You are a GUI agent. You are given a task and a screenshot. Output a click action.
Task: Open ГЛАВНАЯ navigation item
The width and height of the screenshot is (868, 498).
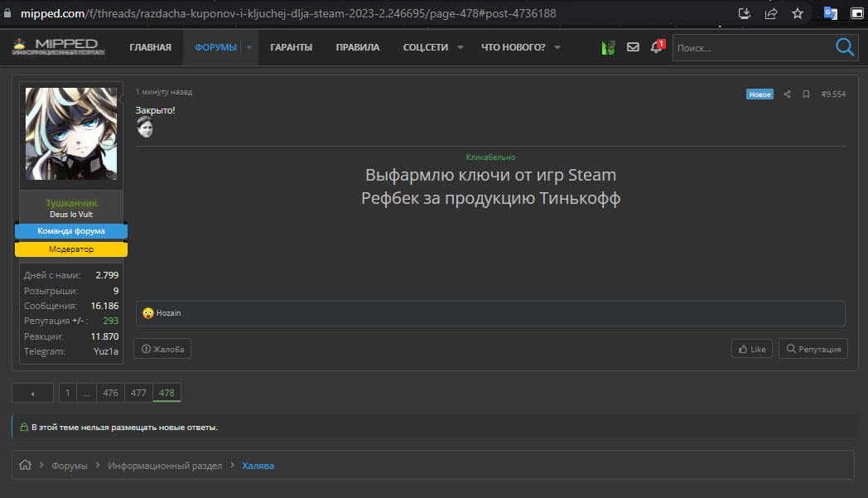click(150, 47)
